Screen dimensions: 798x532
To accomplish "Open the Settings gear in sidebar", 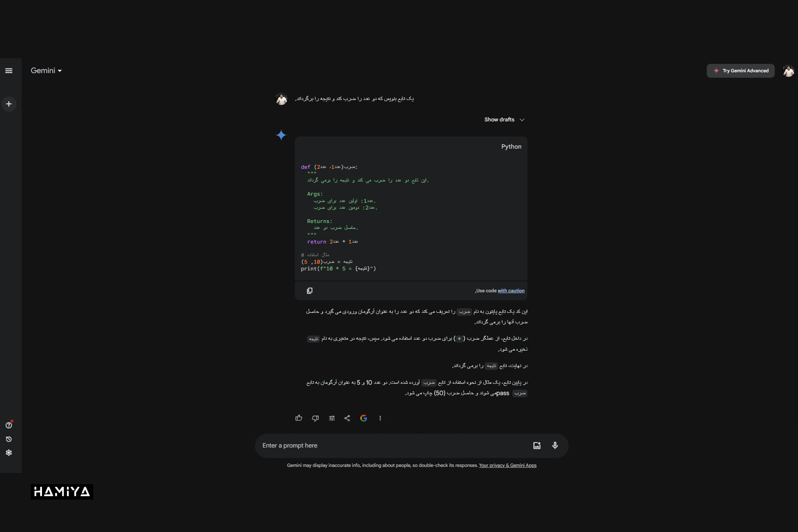I will [x=9, y=453].
